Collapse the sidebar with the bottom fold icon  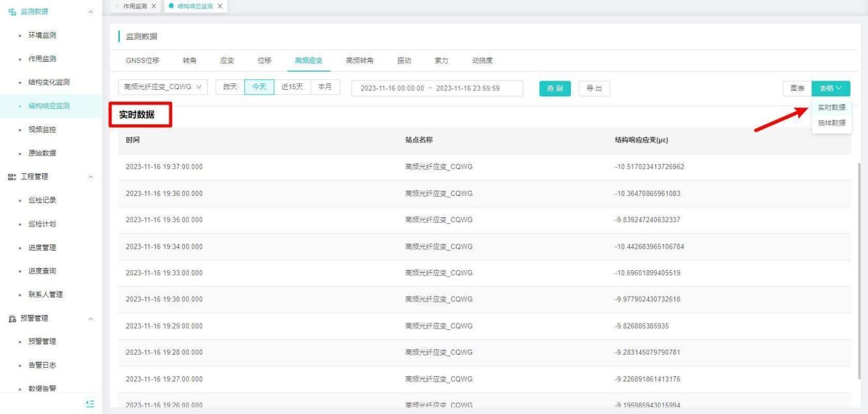[91, 404]
